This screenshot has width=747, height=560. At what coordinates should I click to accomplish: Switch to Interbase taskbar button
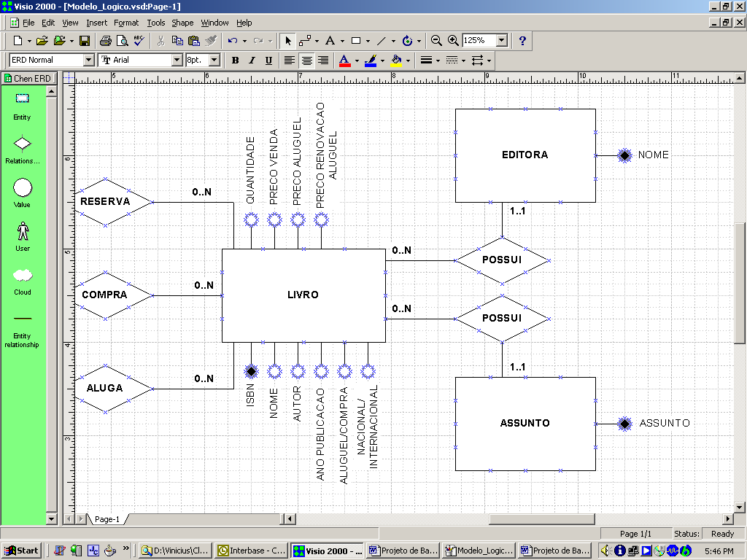click(252, 551)
